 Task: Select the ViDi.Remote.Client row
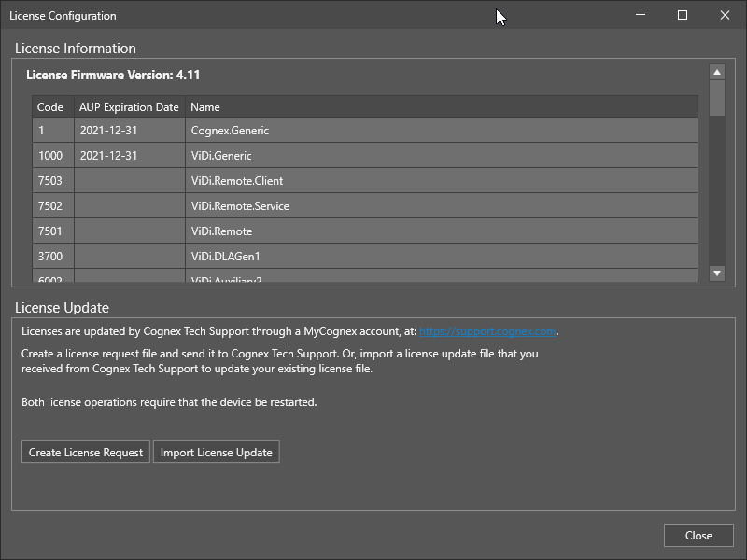[237, 181]
